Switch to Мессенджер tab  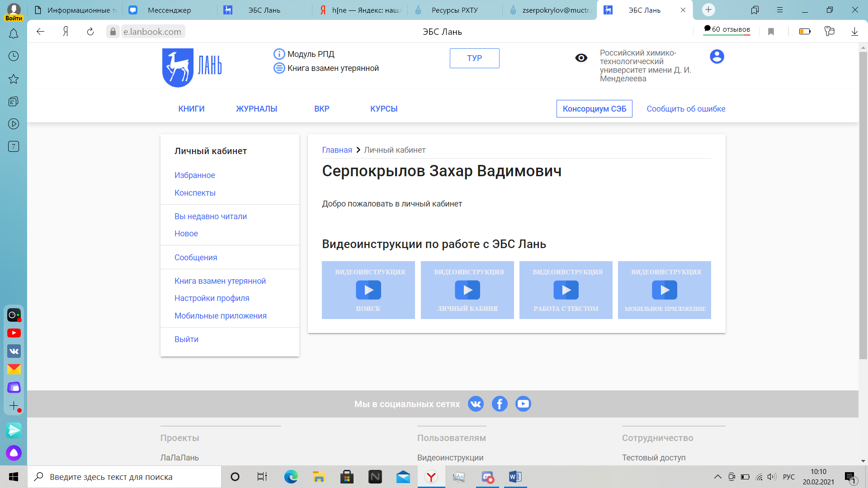click(170, 10)
